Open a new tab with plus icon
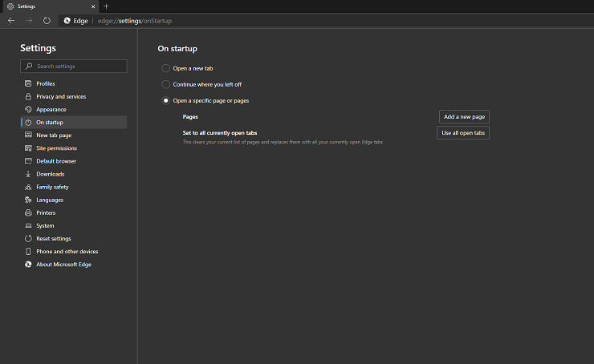 (106, 6)
